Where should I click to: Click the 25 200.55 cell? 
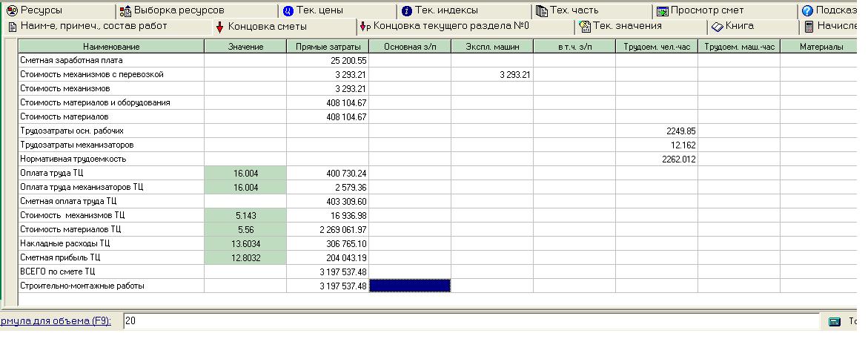coord(328,60)
